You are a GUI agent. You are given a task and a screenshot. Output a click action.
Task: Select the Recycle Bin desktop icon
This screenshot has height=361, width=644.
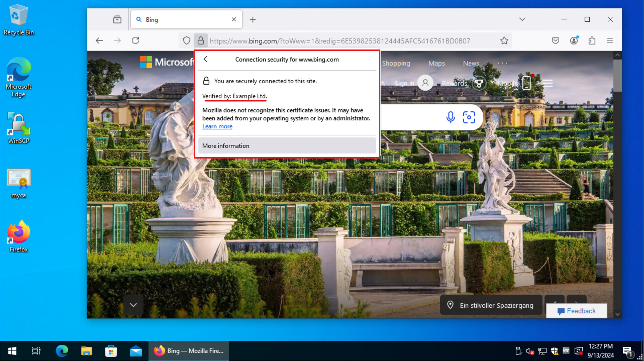(19, 20)
